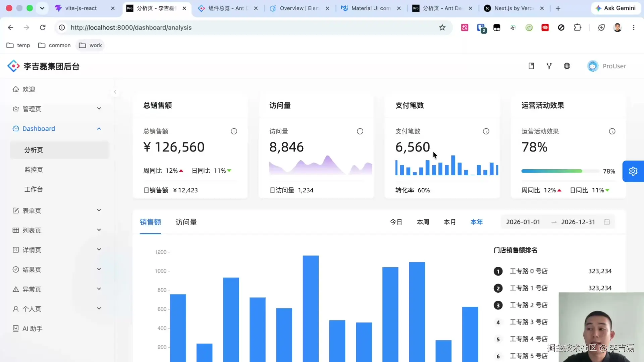Click the end date 2026-12-31 field
The image size is (644, 362).
pos(578,222)
